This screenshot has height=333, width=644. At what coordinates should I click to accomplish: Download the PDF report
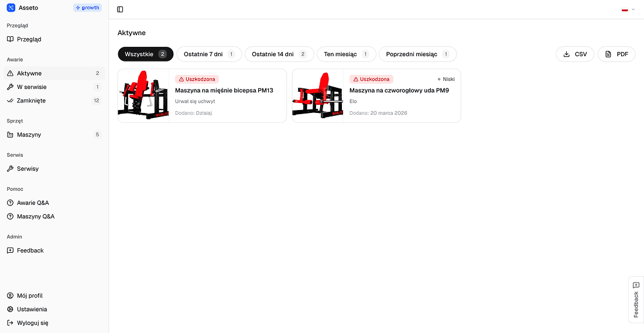tap(616, 54)
